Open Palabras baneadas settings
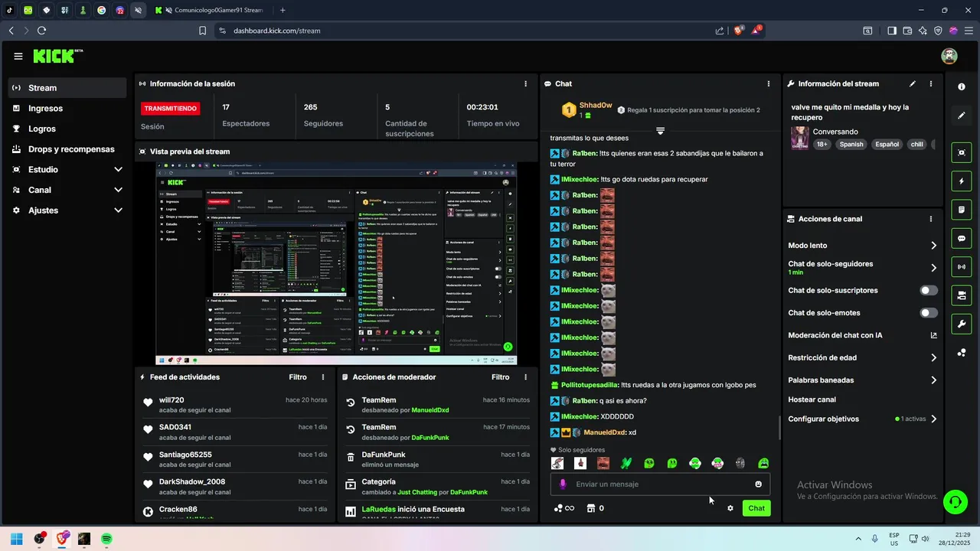Viewport: 980px width, 551px height. click(862, 380)
